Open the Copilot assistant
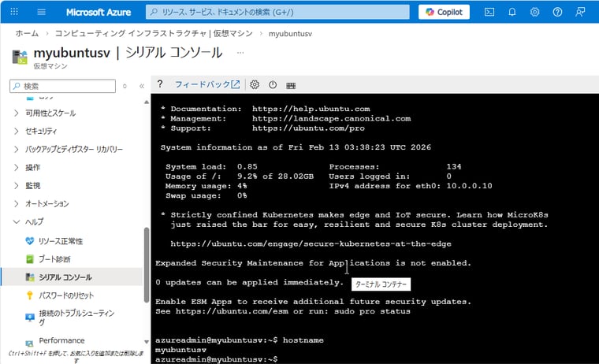Viewport: 599px width, 364px height. coord(444,12)
